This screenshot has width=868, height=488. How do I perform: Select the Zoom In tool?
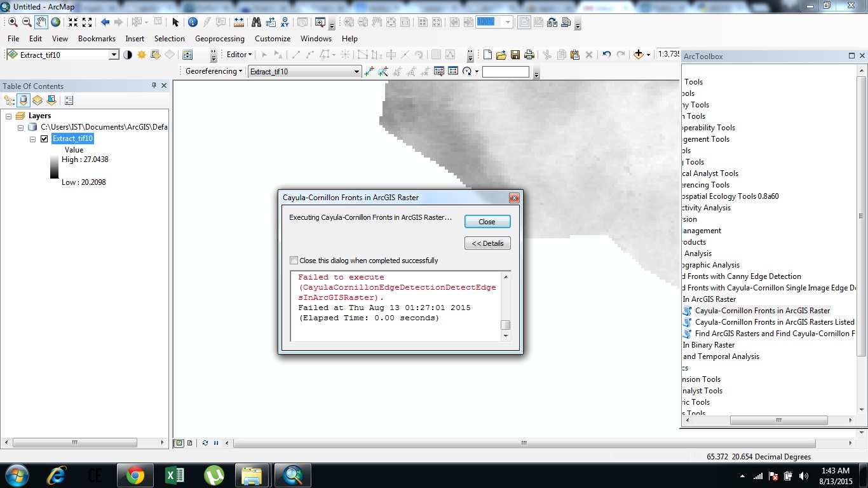13,22
